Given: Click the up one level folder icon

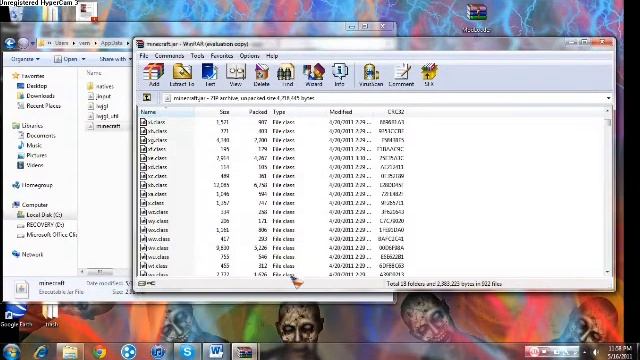Looking at the screenshot, I should pyautogui.click(x=147, y=98).
